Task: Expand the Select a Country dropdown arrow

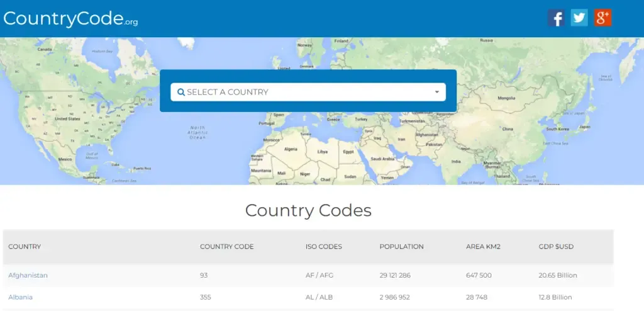Action: click(437, 92)
